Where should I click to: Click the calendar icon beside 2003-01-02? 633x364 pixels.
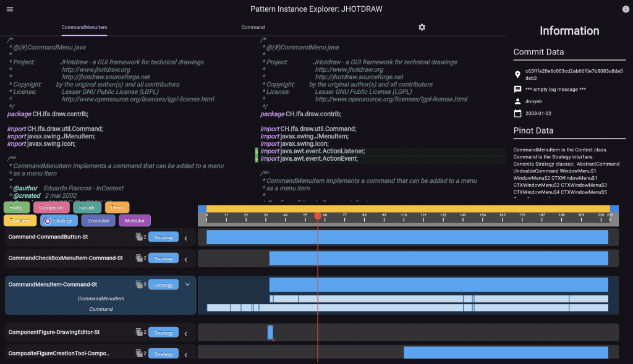pyautogui.click(x=519, y=112)
